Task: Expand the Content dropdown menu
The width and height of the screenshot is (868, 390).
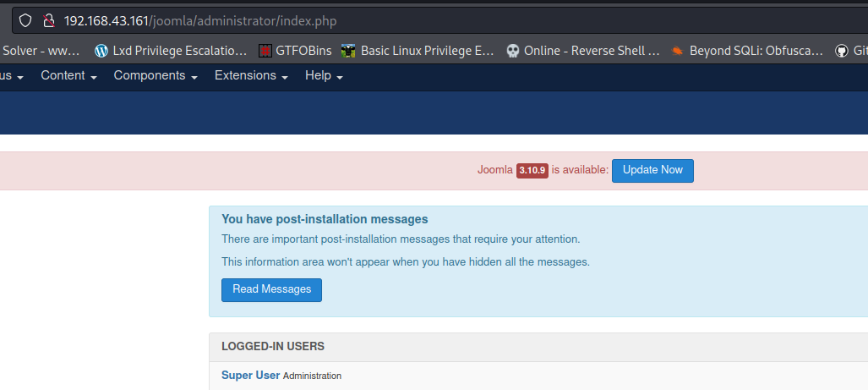Action: point(68,76)
